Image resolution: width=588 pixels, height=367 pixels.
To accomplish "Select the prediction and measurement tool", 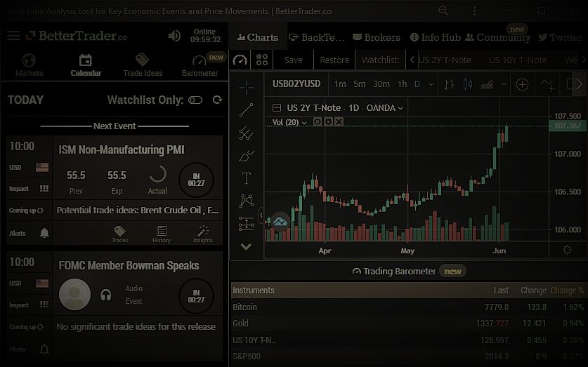I will [247, 224].
